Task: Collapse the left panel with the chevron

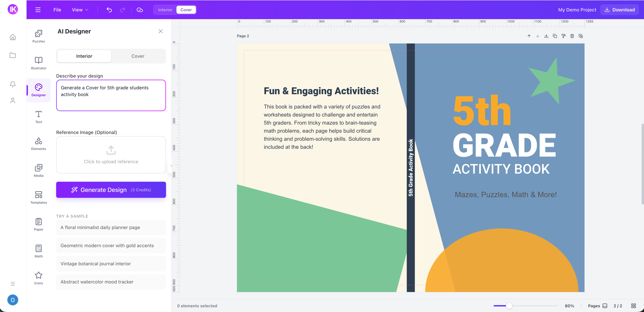Action: tap(171, 165)
